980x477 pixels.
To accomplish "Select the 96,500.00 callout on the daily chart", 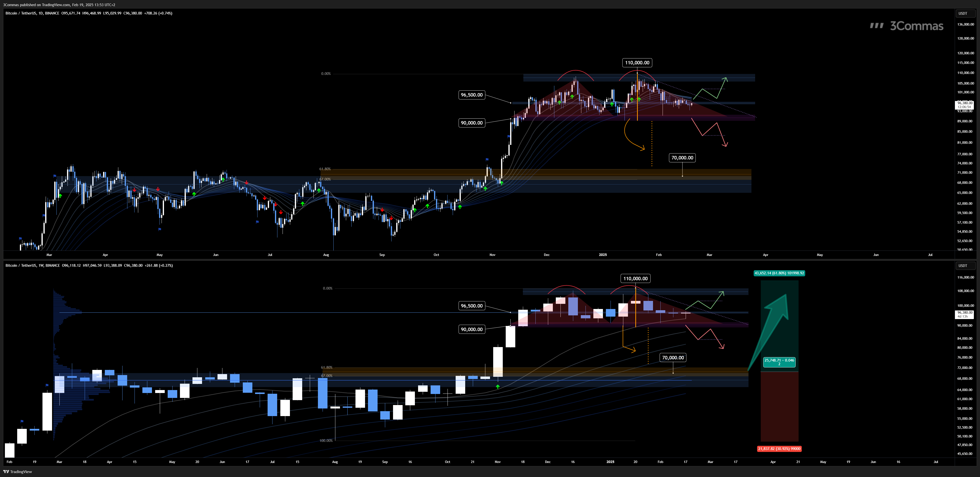I will tap(471, 95).
